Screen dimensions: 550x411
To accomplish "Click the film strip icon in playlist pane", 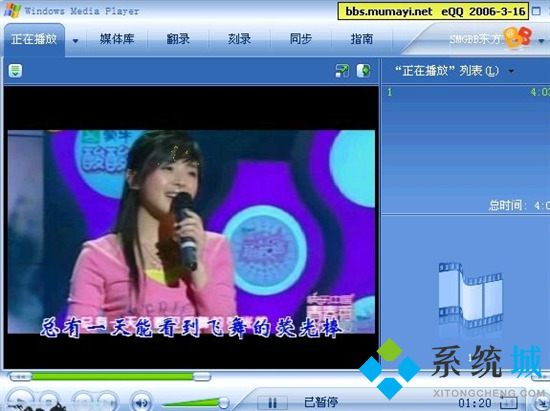I will (470, 296).
